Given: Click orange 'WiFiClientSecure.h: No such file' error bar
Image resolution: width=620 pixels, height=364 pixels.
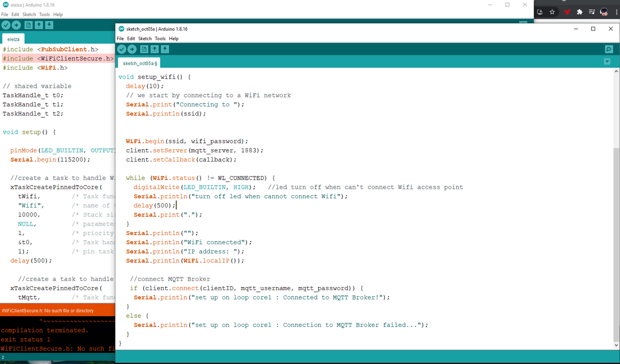Looking at the screenshot, I should pyautogui.click(x=57, y=311).
